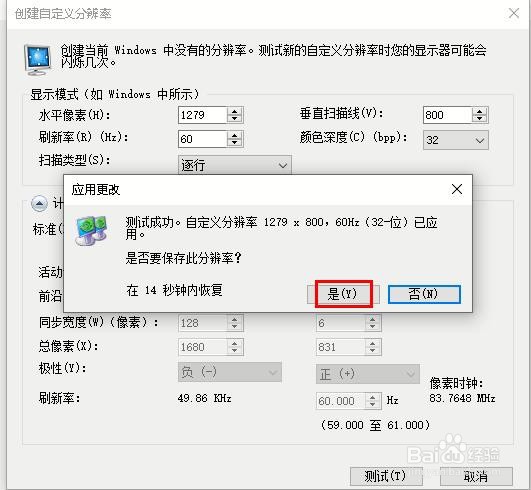The height and width of the screenshot is (490, 531).
Task: Click the monitor icon beside the resolution description
Action: pos(38,60)
